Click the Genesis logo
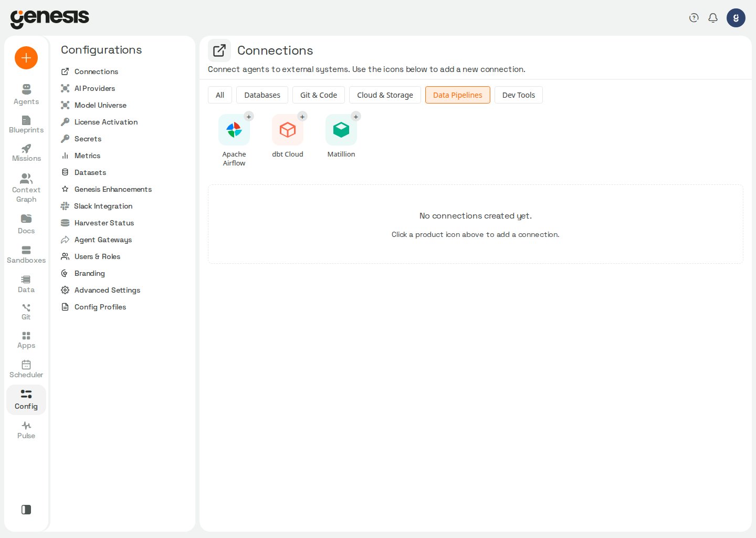Image resolution: width=756 pixels, height=538 pixels. (x=50, y=18)
